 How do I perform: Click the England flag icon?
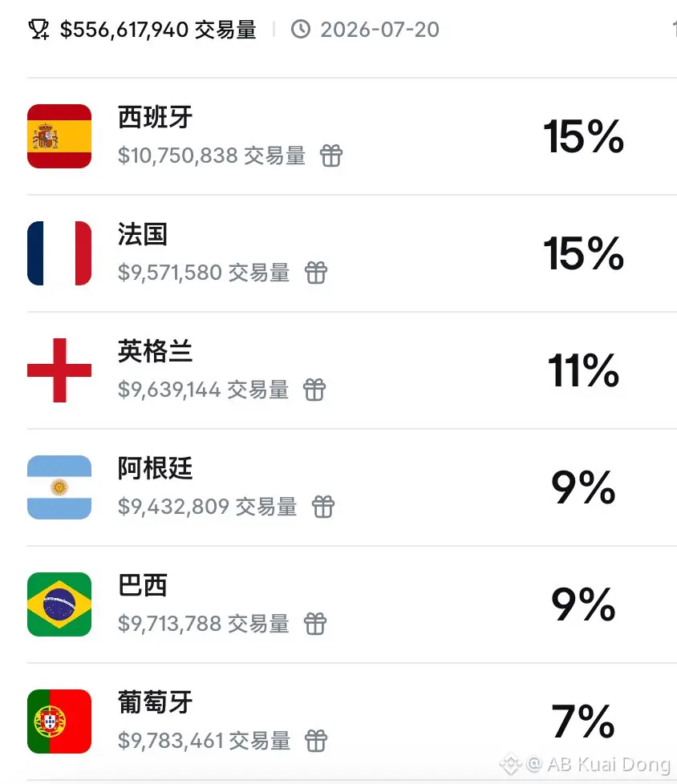pyautogui.click(x=59, y=370)
